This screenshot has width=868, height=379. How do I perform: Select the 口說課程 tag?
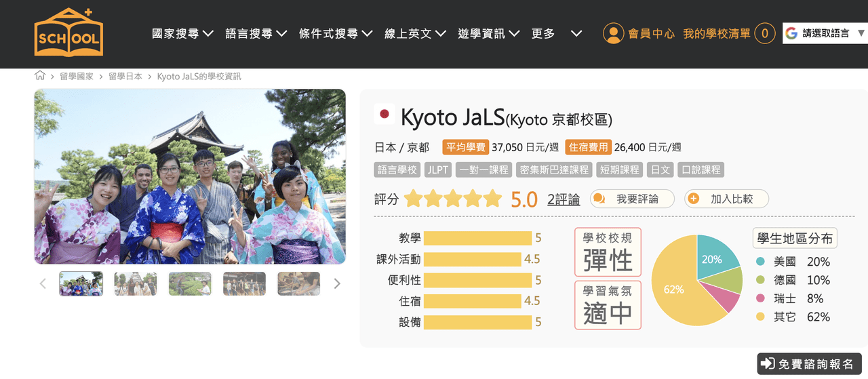click(701, 169)
